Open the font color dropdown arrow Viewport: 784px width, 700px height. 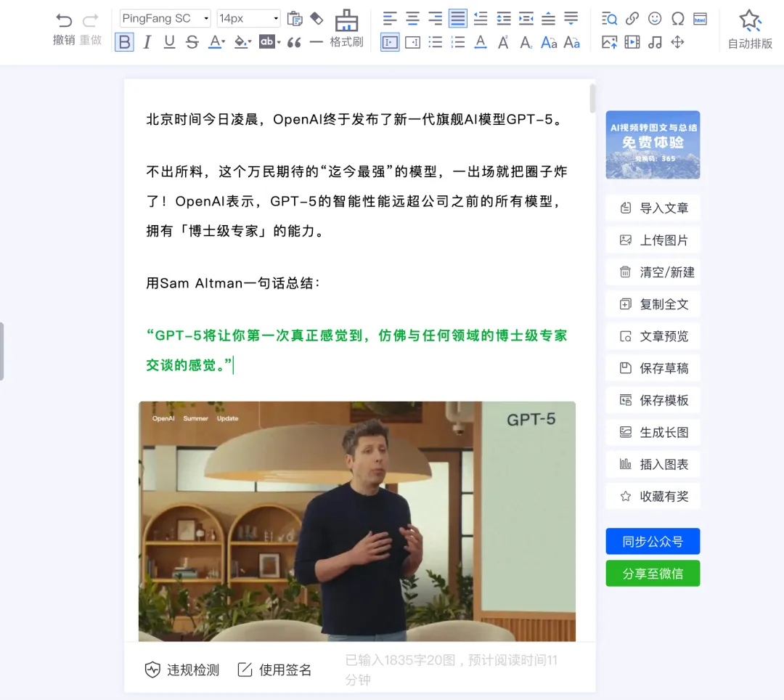point(224,42)
